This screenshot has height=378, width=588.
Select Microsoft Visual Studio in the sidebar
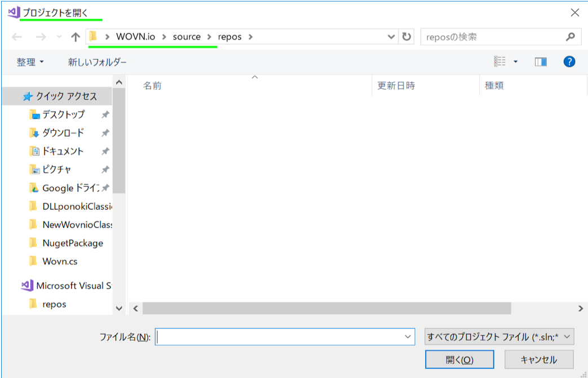(73, 285)
